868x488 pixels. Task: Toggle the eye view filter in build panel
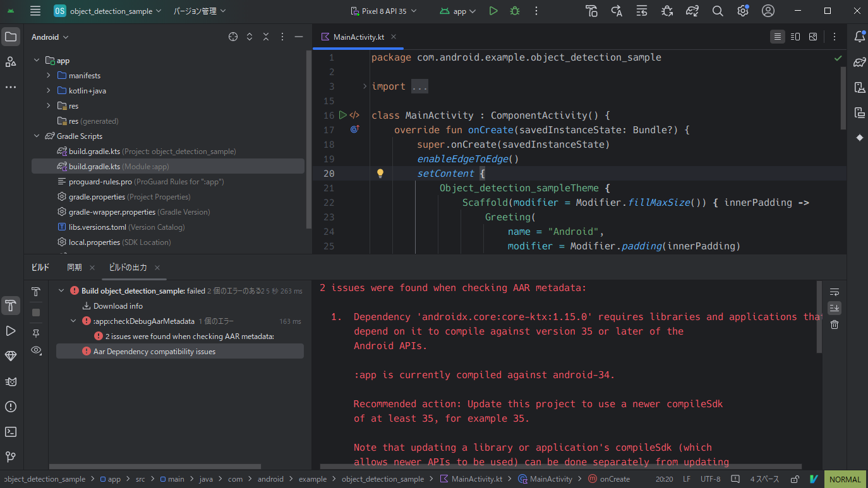click(x=36, y=350)
